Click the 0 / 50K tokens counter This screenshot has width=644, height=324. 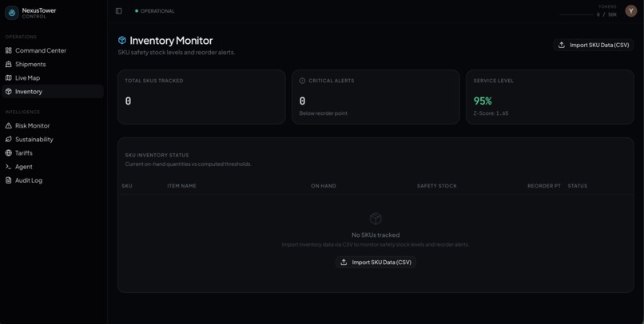(x=606, y=15)
